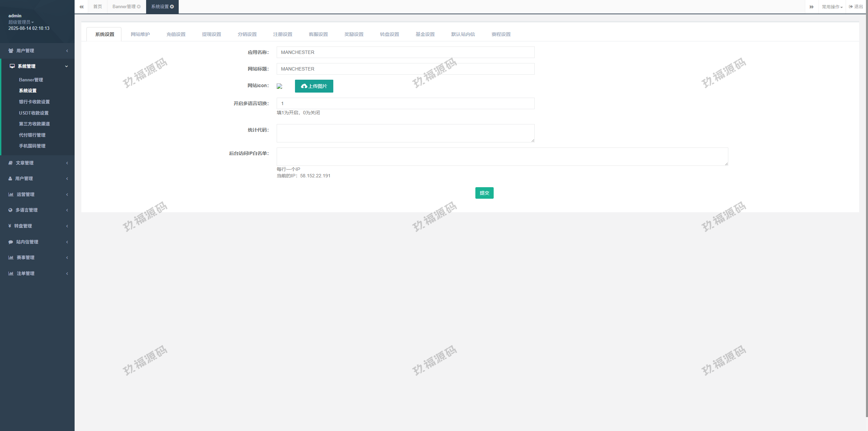The image size is (868, 431).
Task: Open the 超级管理员 role dropdown
Action: (x=21, y=22)
